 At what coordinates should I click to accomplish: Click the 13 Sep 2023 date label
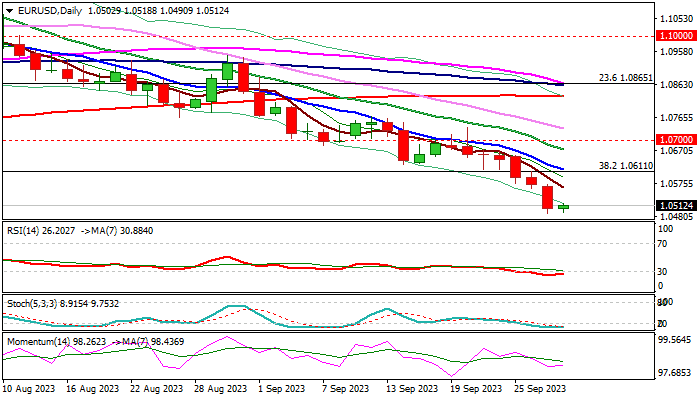point(410,387)
